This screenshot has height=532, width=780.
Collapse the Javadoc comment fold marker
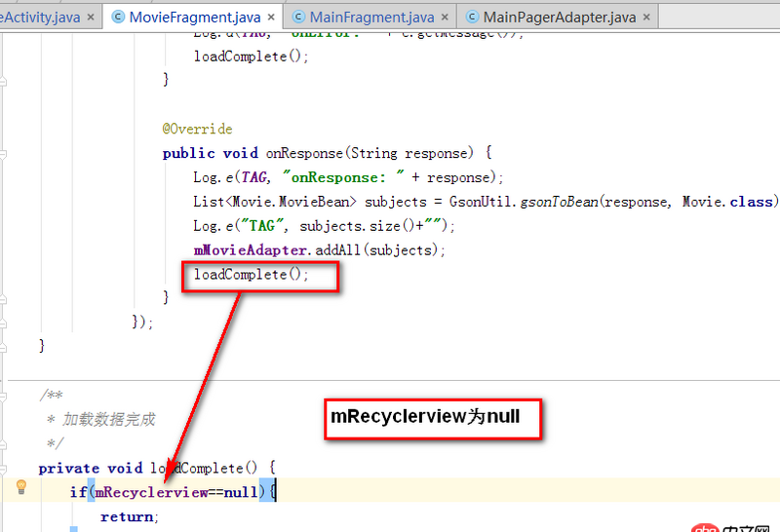point(3,397)
